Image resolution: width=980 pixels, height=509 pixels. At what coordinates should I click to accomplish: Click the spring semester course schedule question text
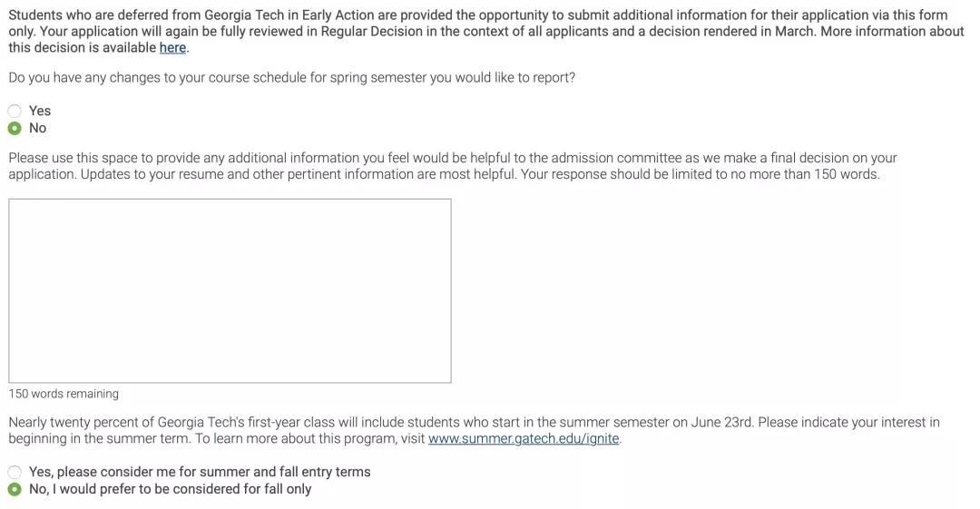(292, 77)
